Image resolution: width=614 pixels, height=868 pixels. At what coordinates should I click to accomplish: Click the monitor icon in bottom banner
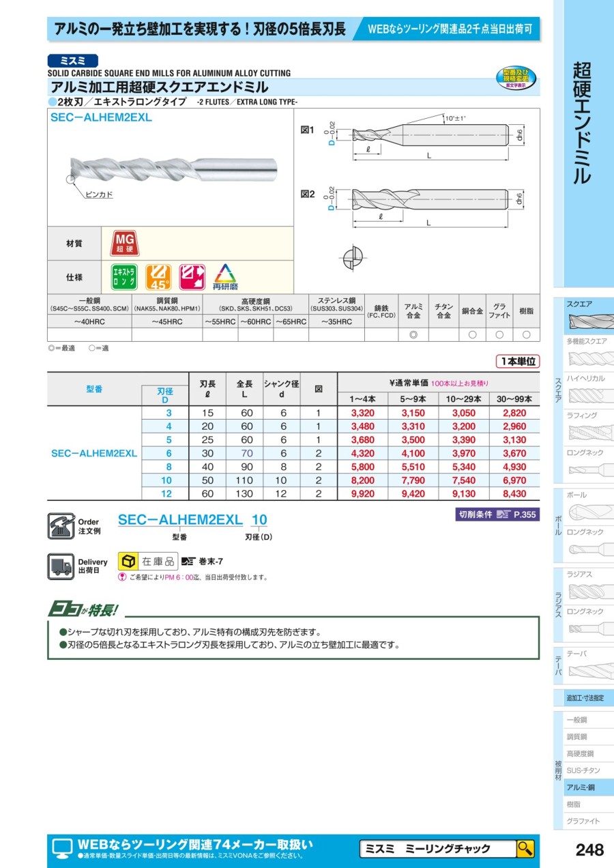coord(63,849)
